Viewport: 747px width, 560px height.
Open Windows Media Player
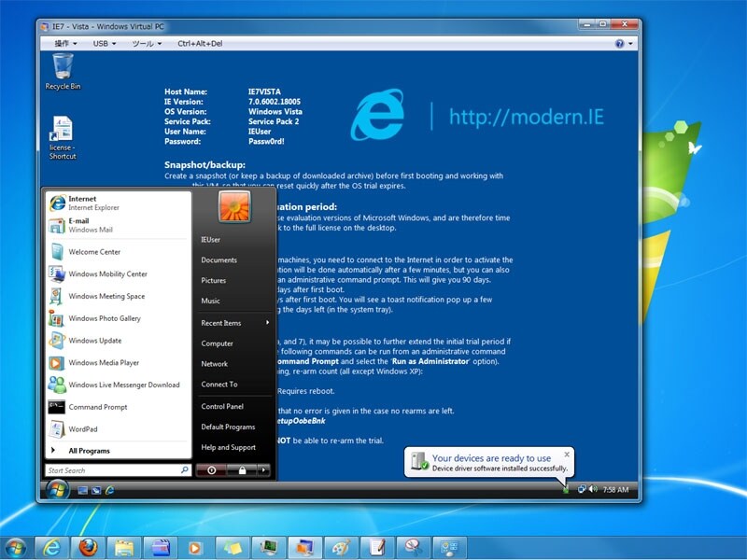tap(95, 362)
